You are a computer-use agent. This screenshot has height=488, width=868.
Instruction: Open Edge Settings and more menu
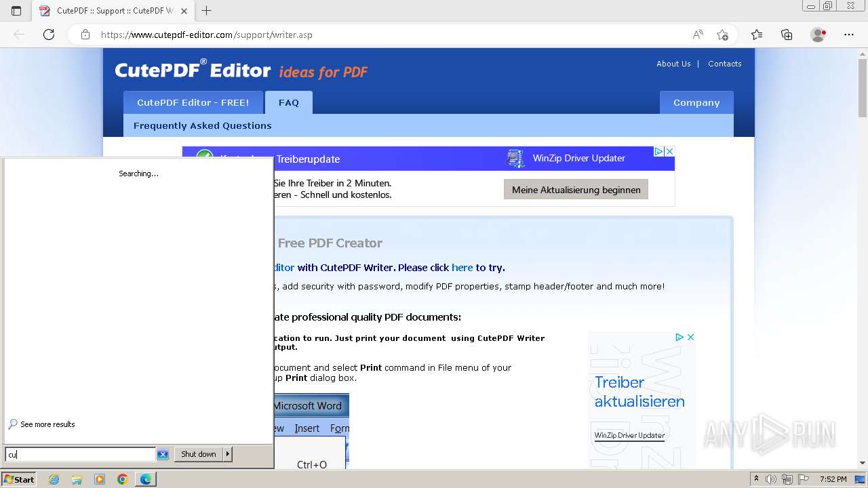[x=849, y=35]
